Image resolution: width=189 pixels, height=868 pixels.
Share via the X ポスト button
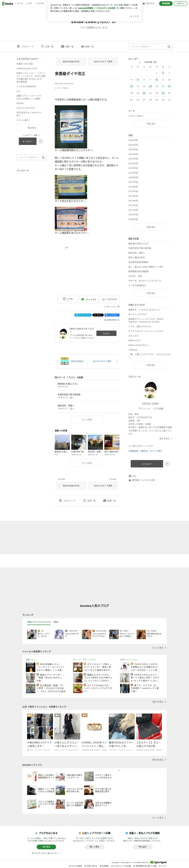pyautogui.click(x=98, y=315)
